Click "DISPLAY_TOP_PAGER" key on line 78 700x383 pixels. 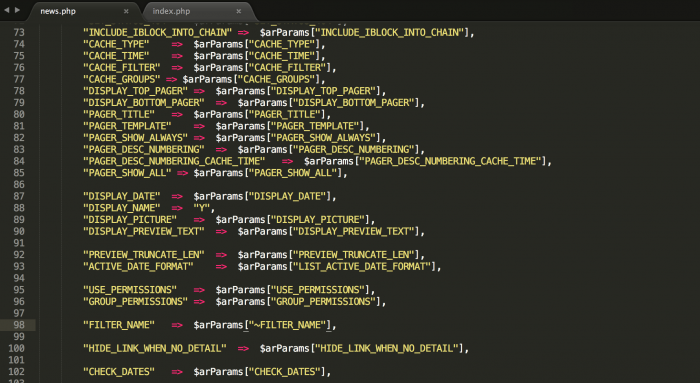135,91
